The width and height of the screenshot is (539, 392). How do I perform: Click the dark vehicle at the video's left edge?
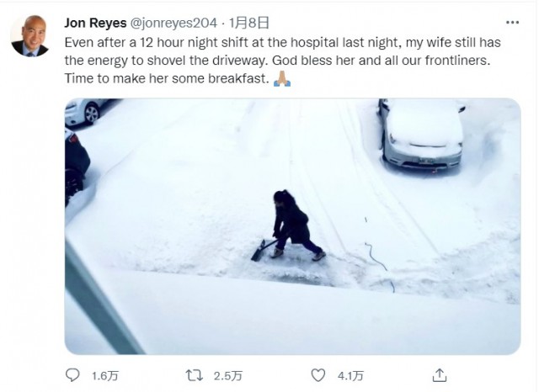76,164
